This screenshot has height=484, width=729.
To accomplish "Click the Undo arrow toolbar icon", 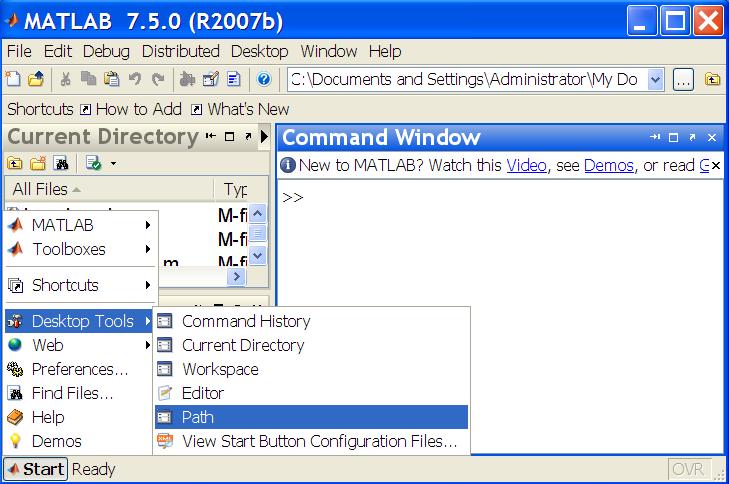I will (135, 80).
